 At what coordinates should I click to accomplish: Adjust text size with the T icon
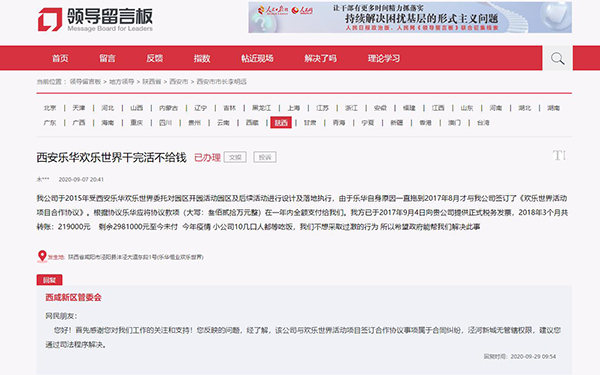tap(559, 155)
